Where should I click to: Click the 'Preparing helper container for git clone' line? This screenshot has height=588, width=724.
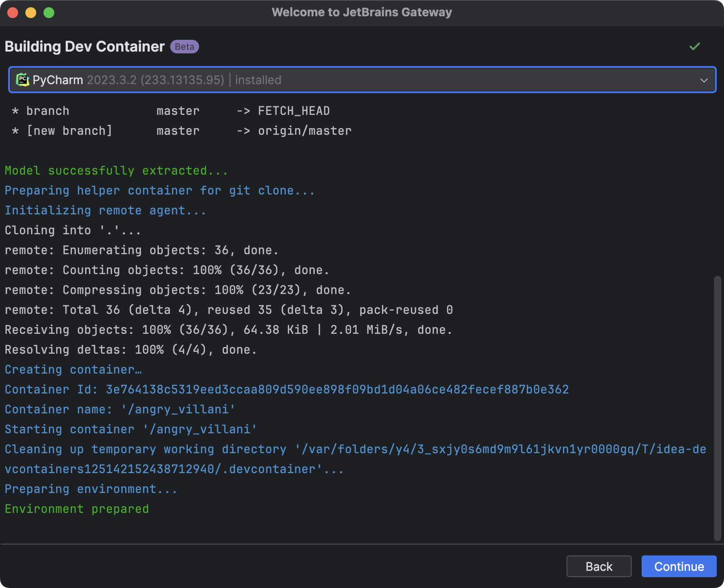pyautogui.click(x=159, y=190)
